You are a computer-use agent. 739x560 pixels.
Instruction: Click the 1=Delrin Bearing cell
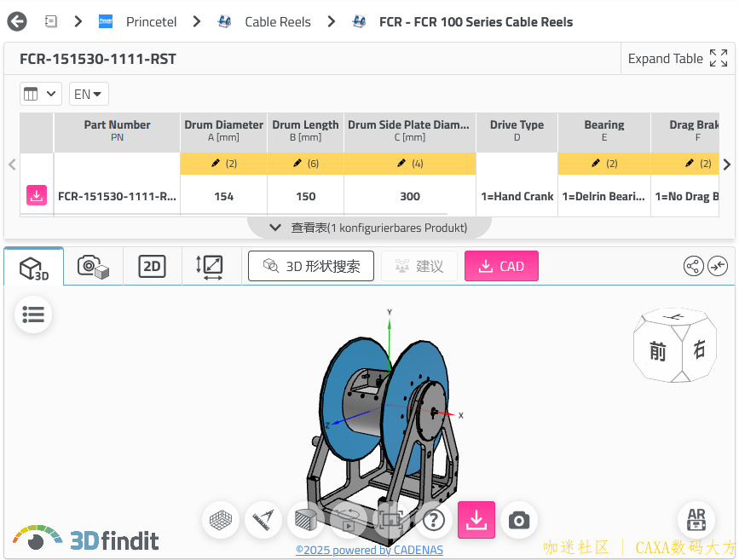click(603, 197)
